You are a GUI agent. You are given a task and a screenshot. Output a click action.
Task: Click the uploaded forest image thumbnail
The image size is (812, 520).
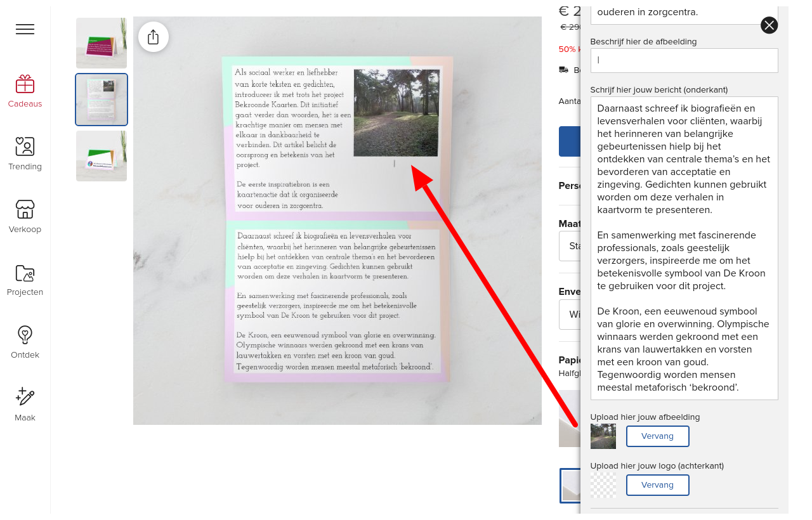[603, 436]
